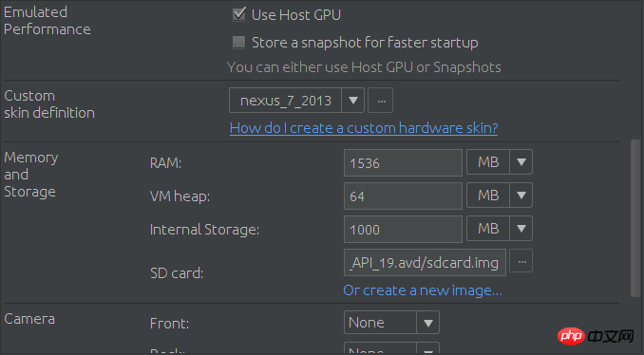The height and width of the screenshot is (355, 644).
Task: Open the MB unit selector for RAM
Action: click(500, 162)
